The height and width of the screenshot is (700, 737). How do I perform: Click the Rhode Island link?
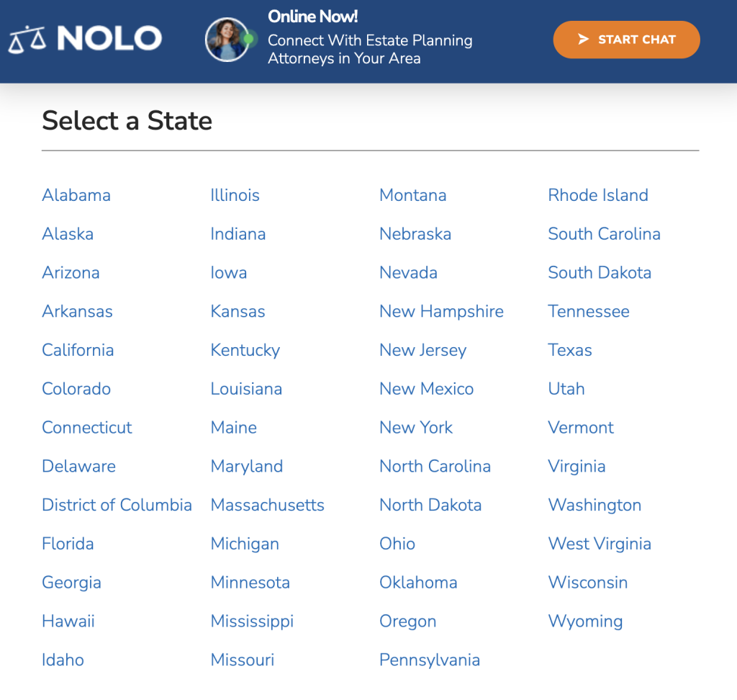tap(598, 195)
